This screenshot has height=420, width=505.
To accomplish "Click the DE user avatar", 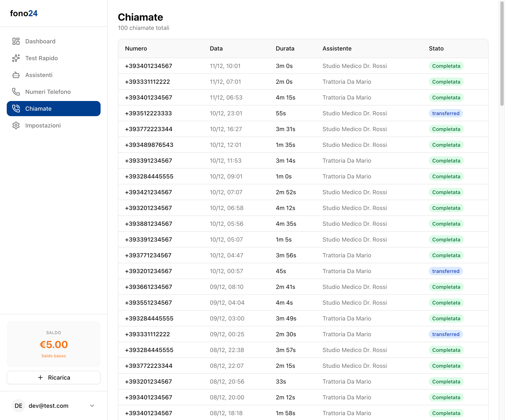I will coord(18,406).
